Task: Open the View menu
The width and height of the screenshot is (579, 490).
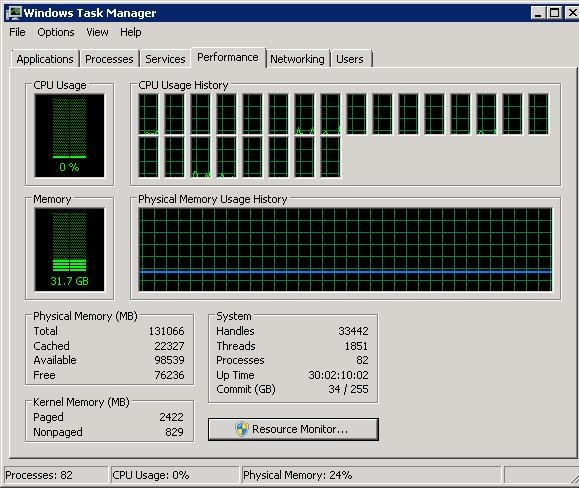Action: tap(97, 32)
